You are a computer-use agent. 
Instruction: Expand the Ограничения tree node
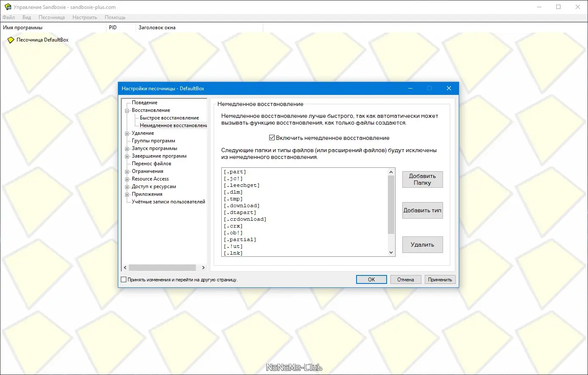pyautogui.click(x=127, y=171)
